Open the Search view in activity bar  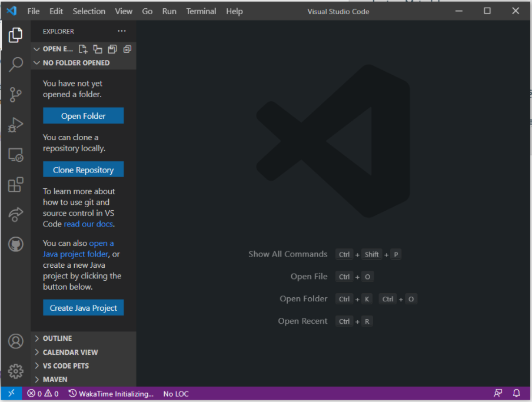[x=15, y=64]
